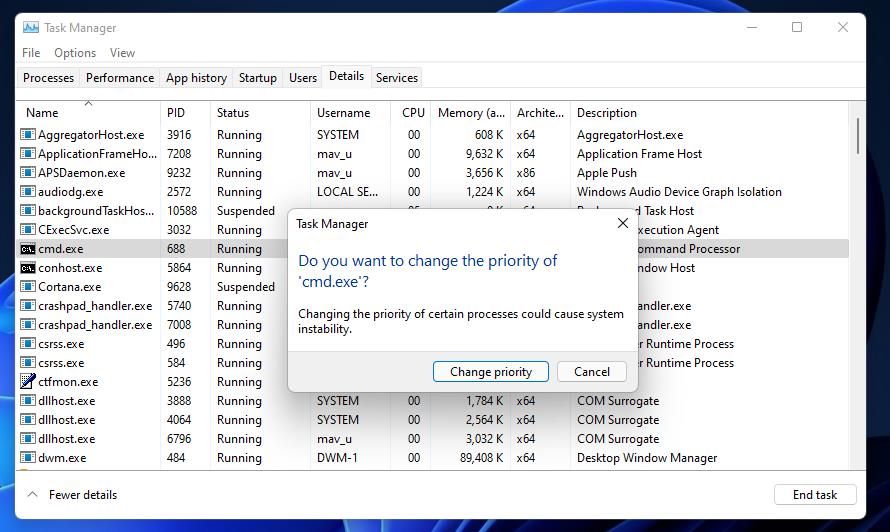Open the File menu
This screenshot has width=890, height=532.
[31, 53]
